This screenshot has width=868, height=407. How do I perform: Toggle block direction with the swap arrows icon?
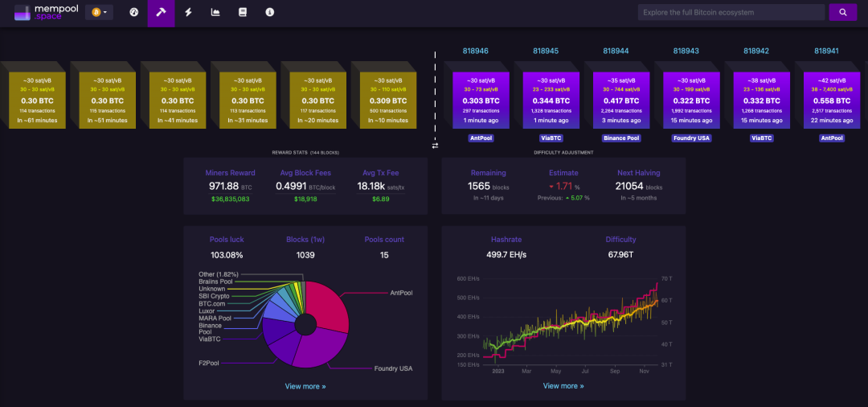tap(435, 146)
